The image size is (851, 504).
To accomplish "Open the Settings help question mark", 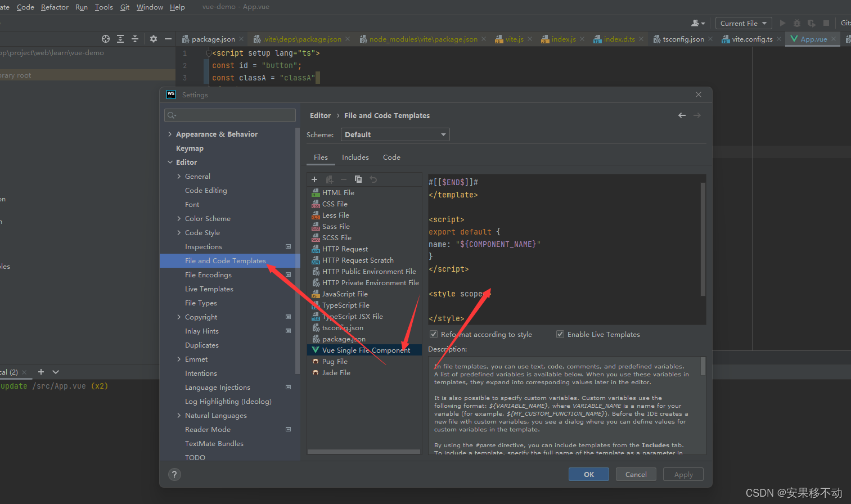I will pos(175,474).
